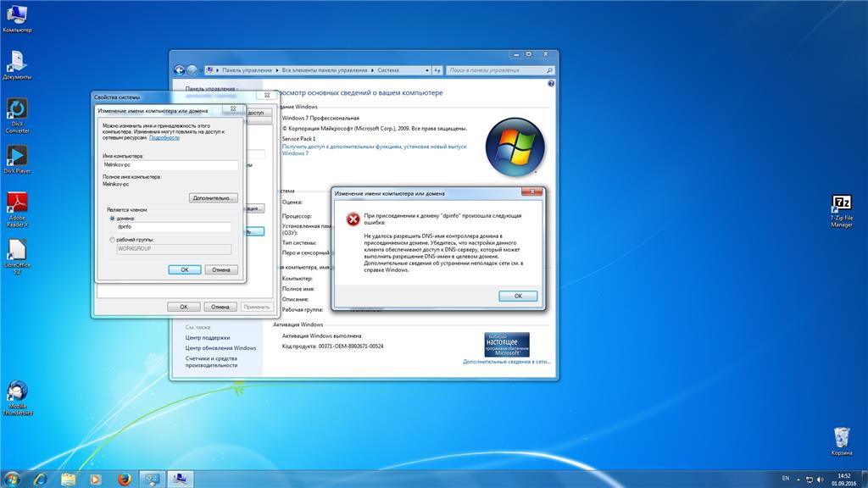Open the Подробности link
This screenshot has width=868, height=488.
pos(164,138)
